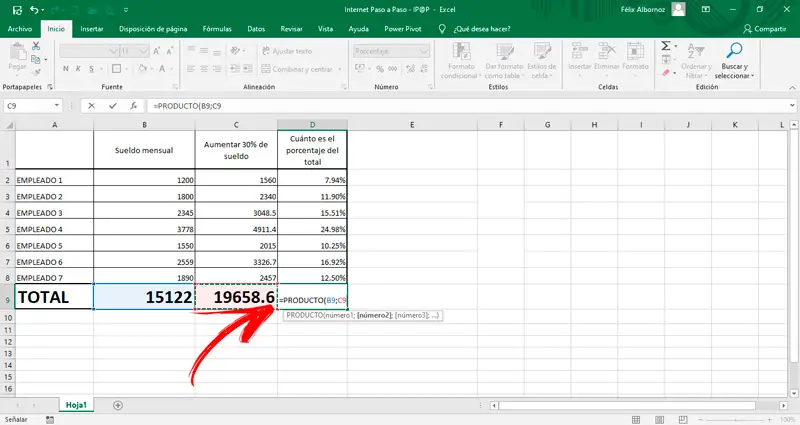Add a new sheet with the plus icon
The height and width of the screenshot is (425, 800).
(118, 405)
